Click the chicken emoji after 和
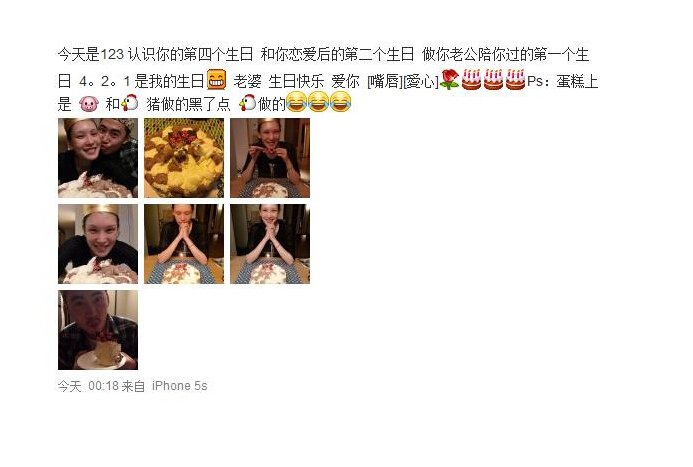Viewport: 693px width, 467px height. pos(129,103)
